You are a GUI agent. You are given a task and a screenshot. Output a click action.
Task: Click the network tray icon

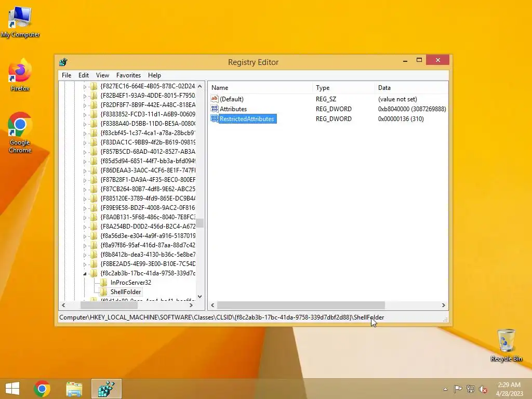pos(470,389)
